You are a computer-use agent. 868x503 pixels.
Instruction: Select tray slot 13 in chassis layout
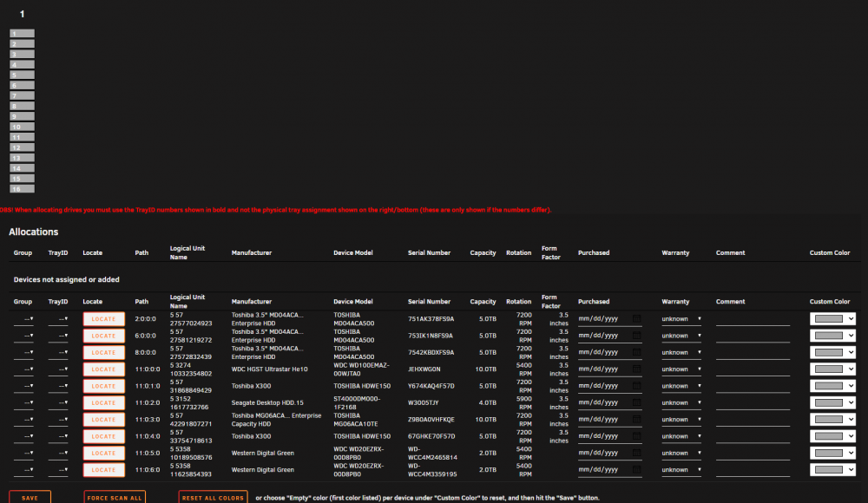pos(23,158)
